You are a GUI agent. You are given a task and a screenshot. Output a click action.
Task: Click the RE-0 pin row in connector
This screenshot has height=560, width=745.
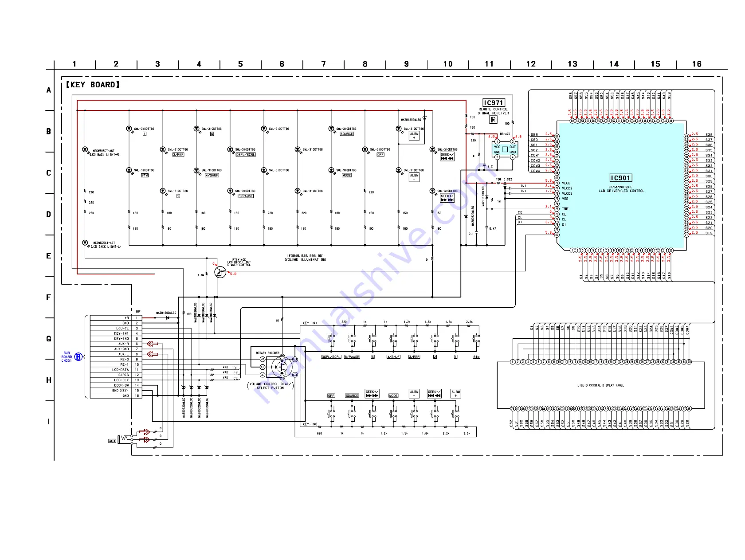(116, 360)
